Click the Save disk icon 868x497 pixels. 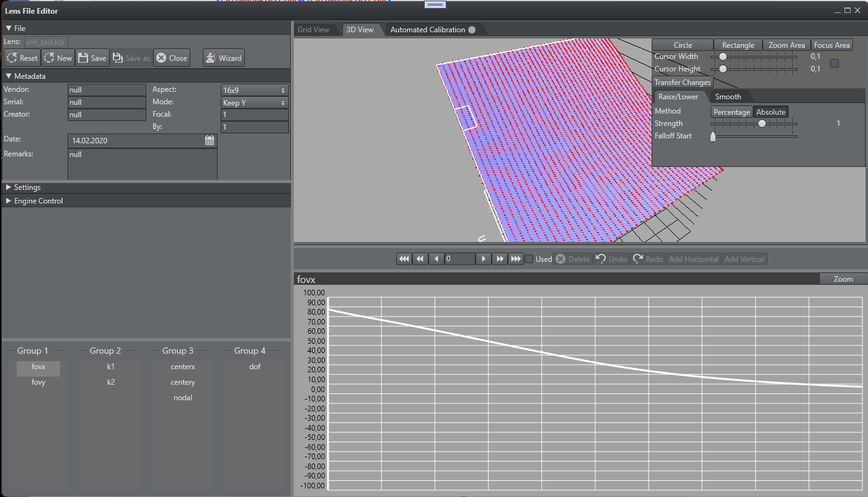83,58
